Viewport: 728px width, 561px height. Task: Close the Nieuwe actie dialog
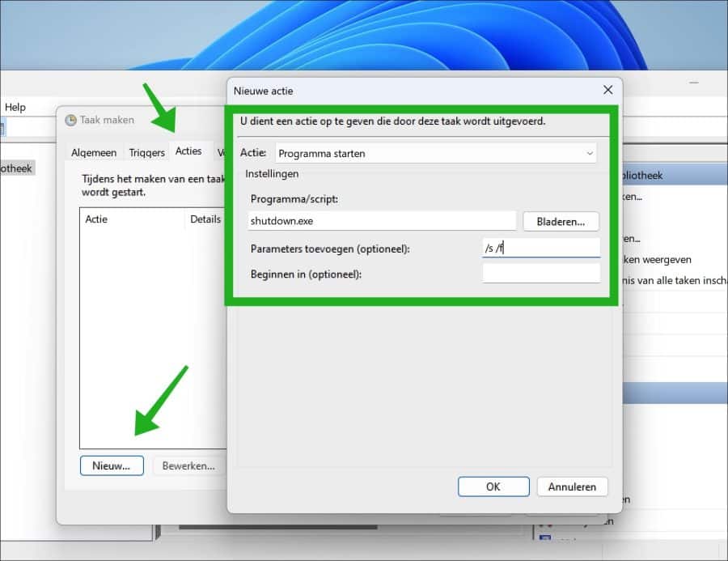tap(607, 90)
